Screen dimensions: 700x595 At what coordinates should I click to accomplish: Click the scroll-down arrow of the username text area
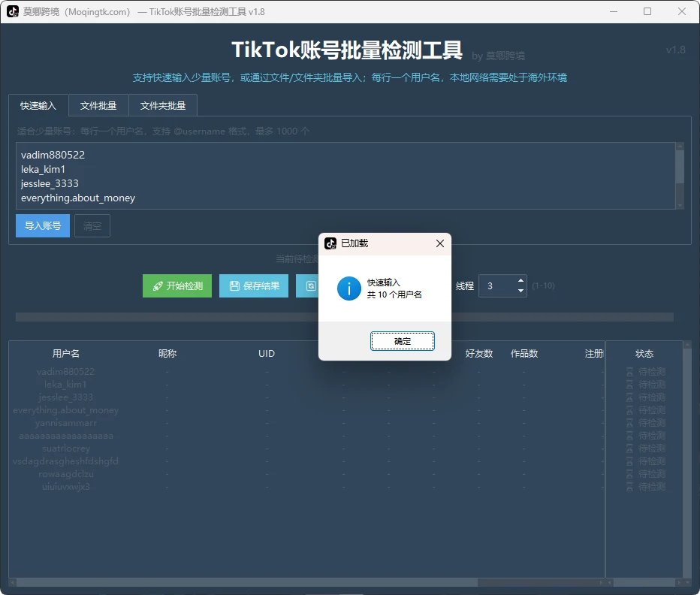pyautogui.click(x=680, y=206)
